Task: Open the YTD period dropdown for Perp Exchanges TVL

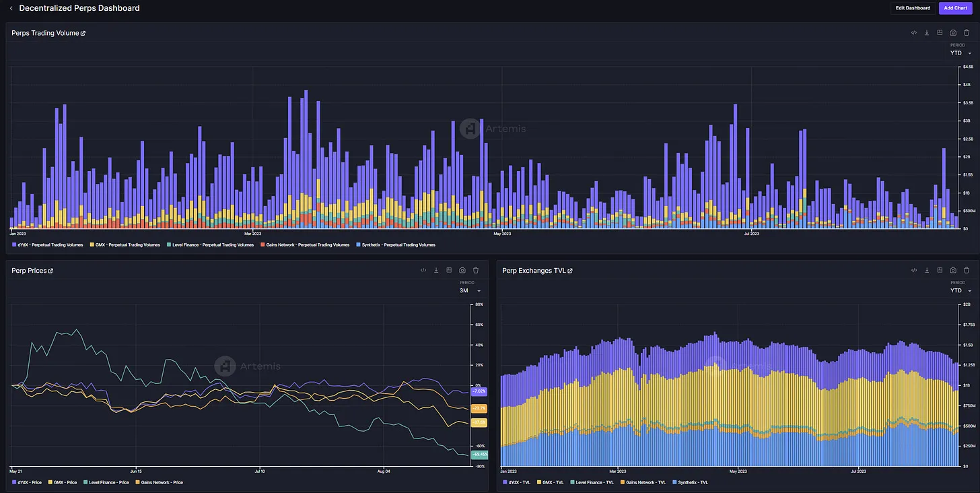Action: pos(960,290)
